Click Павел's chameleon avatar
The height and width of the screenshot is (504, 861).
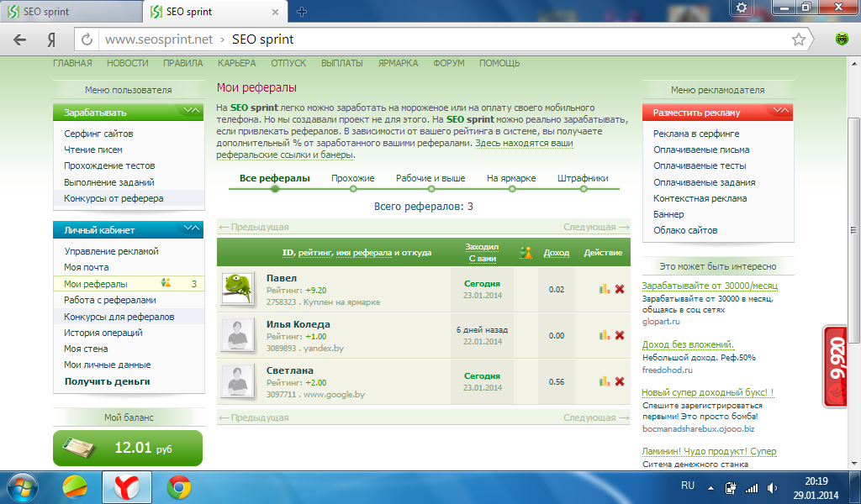pos(238,288)
